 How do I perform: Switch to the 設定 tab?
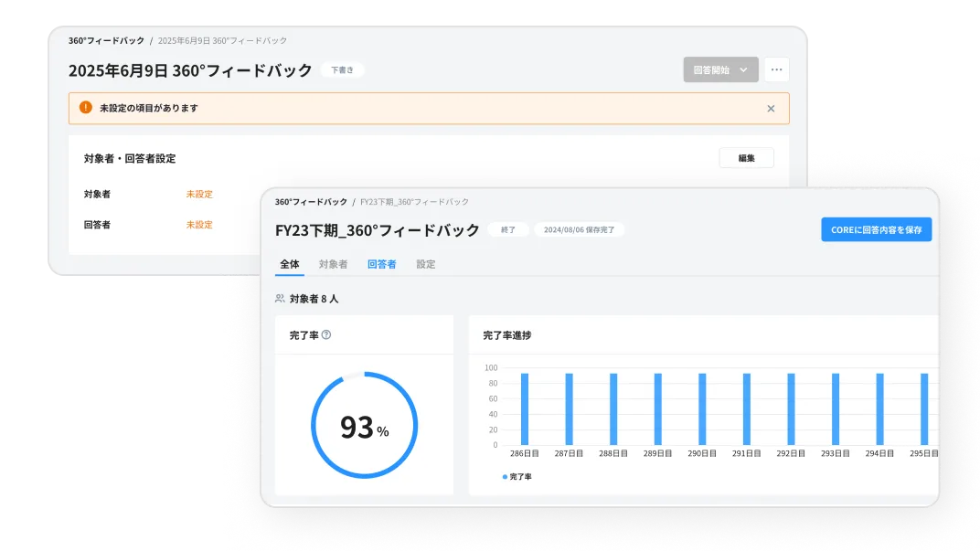[x=425, y=263]
